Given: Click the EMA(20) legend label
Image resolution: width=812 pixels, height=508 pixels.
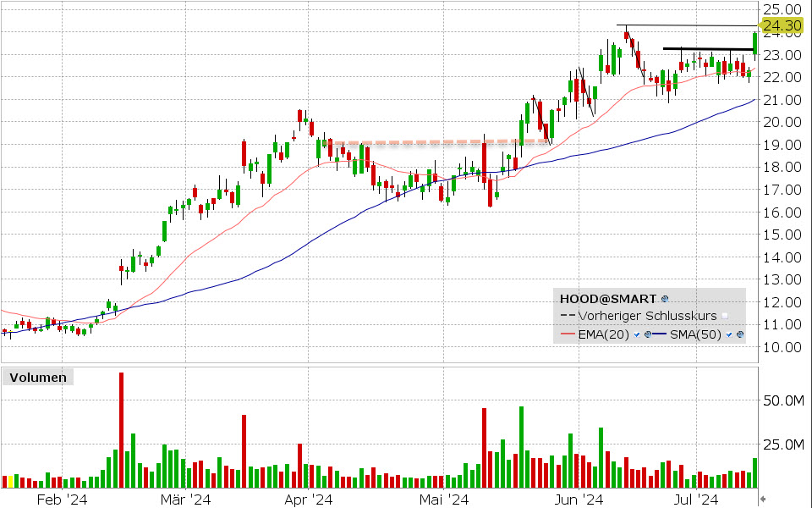Looking at the screenshot, I should (603, 335).
